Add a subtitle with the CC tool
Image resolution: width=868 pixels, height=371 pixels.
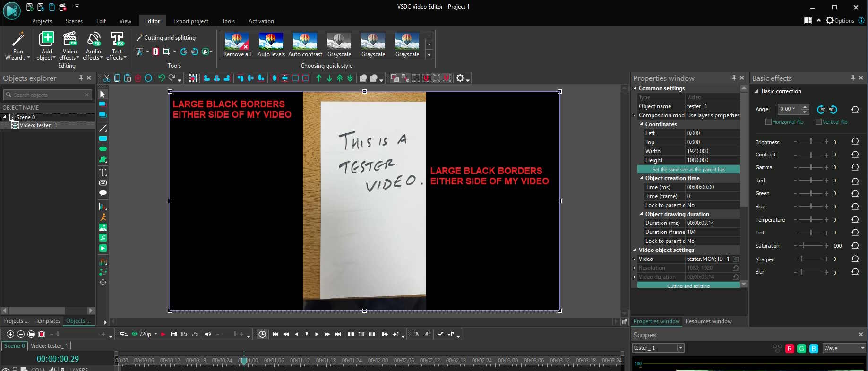pos(103,183)
